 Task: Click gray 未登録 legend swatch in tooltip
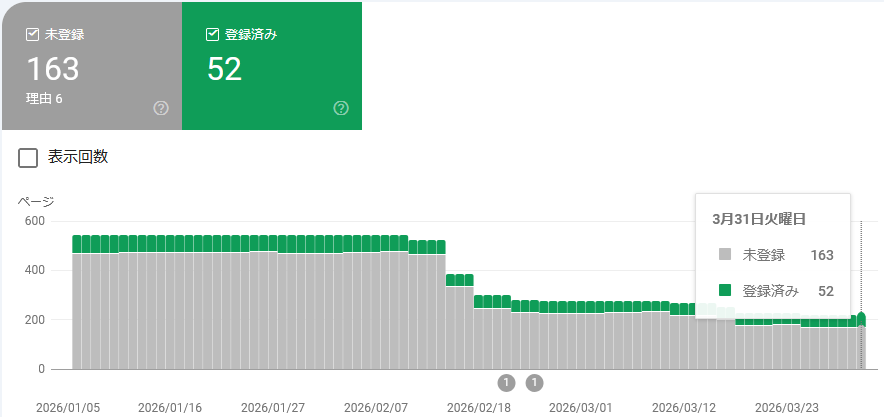coord(725,255)
